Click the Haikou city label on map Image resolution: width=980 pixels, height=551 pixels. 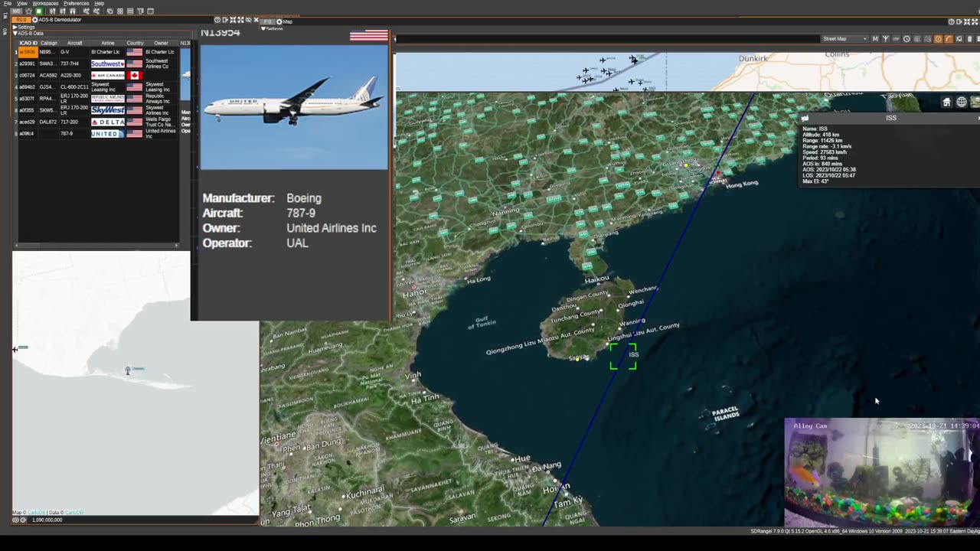(596, 279)
